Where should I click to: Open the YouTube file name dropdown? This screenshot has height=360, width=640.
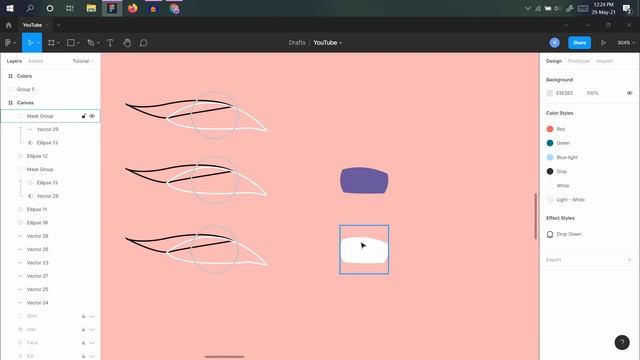tap(328, 42)
